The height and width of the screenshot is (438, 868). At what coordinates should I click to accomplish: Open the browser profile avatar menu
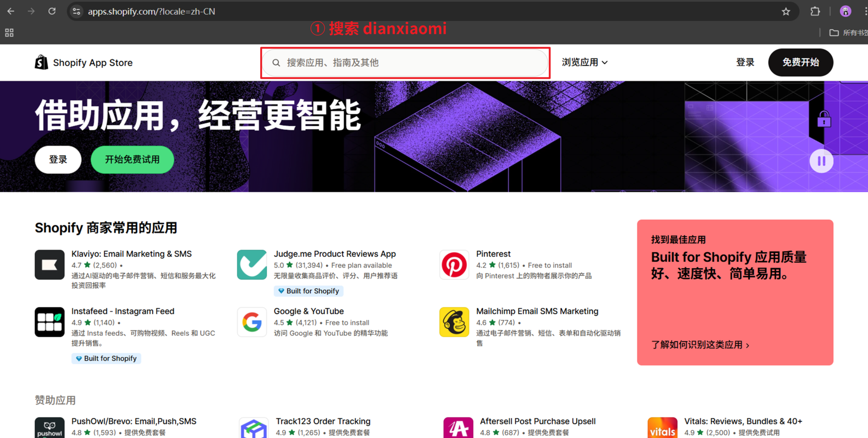point(845,11)
